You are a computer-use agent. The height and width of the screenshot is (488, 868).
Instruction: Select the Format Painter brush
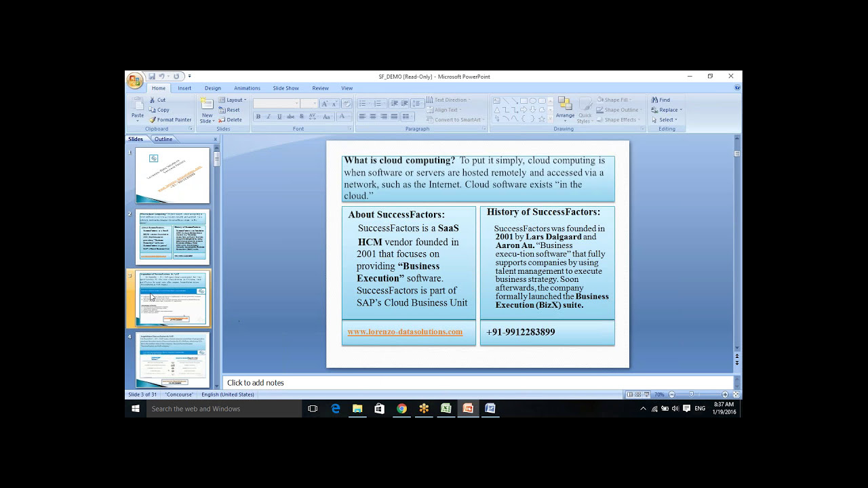click(x=170, y=120)
